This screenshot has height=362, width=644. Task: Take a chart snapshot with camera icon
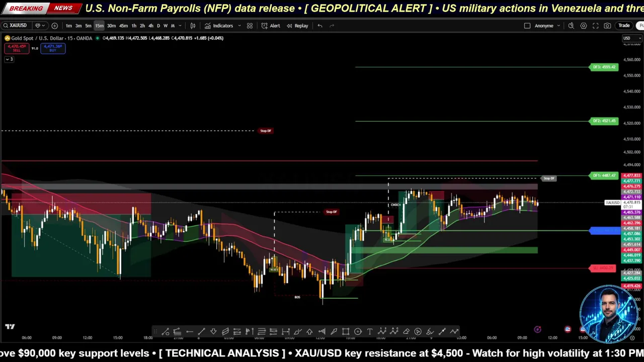(x=608, y=26)
